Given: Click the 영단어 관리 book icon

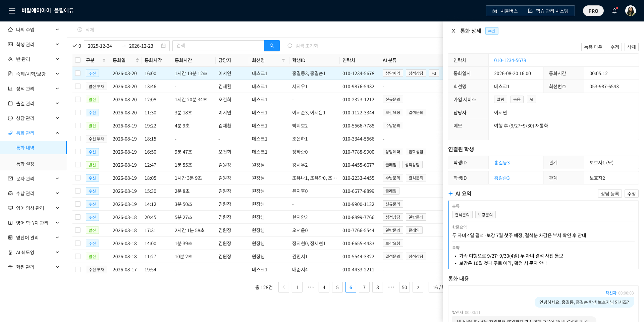Looking at the screenshot, I should point(10,237).
